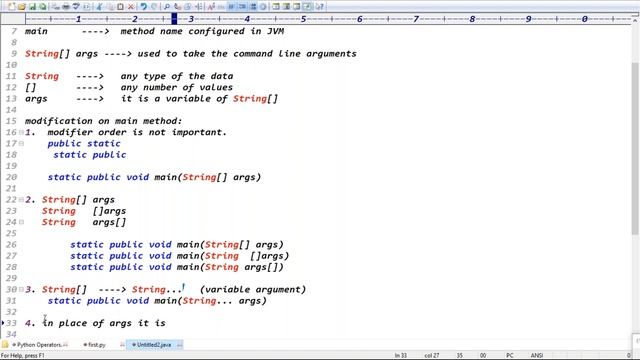Collapse the fold marker on line 24
Screen dimensions: 640x360
pos(21,222)
